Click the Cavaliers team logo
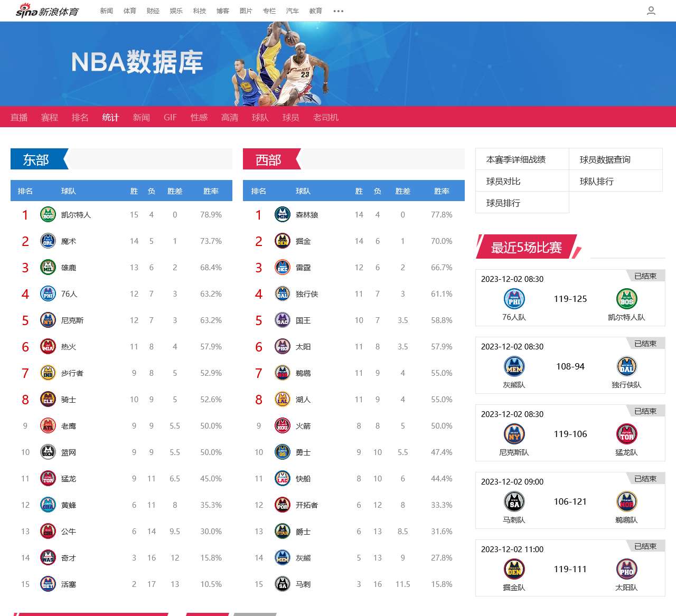 click(48, 400)
